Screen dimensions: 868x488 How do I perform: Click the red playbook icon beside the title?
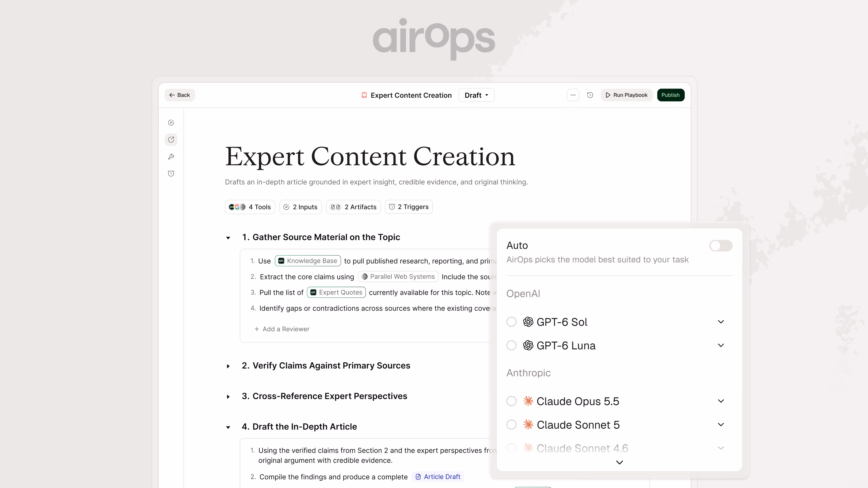click(364, 95)
